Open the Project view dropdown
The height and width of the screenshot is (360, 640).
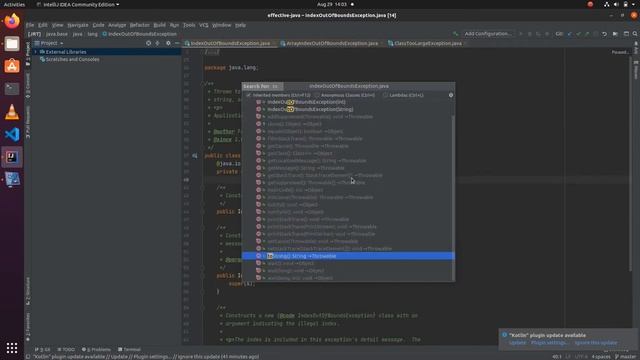(49, 43)
